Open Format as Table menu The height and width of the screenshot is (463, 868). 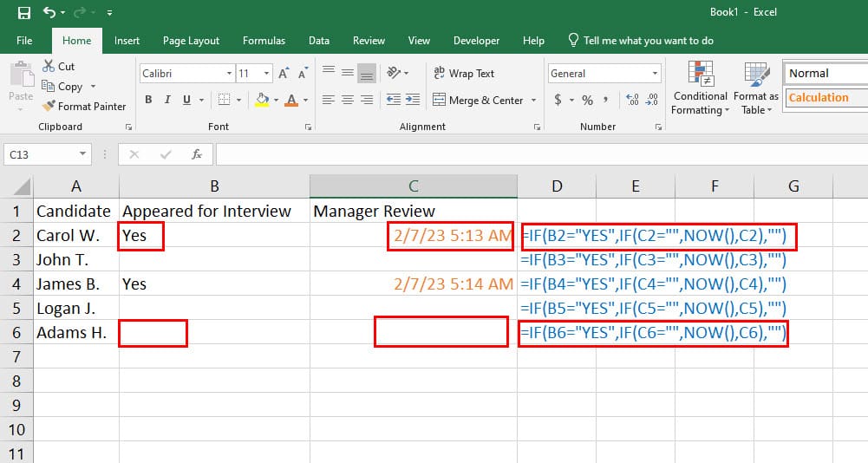[x=755, y=88]
